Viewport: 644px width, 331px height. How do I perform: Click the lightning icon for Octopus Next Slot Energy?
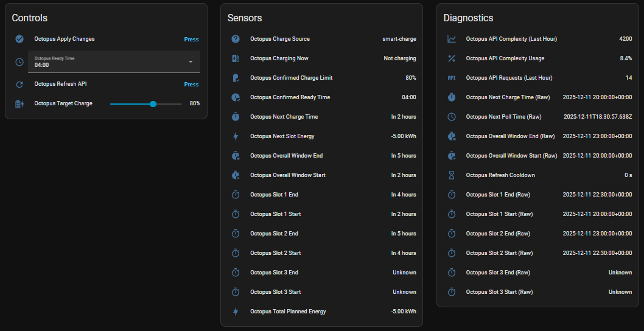click(236, 136)
